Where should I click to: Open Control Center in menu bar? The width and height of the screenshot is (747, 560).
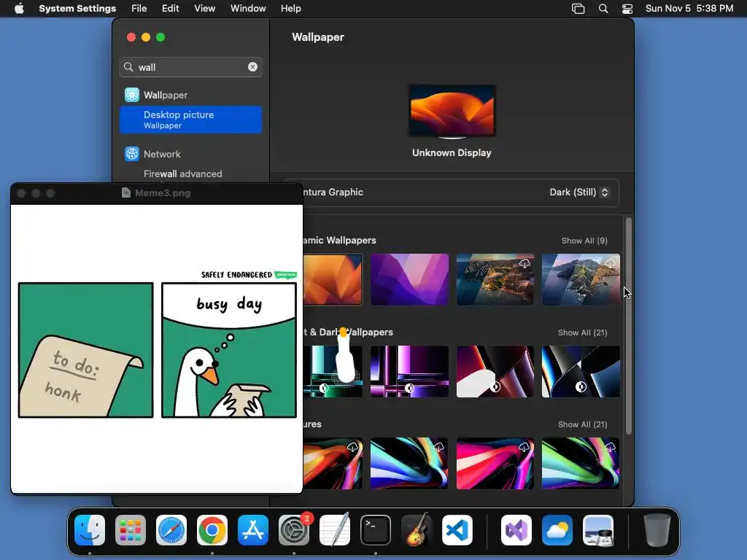click(627, 9)
